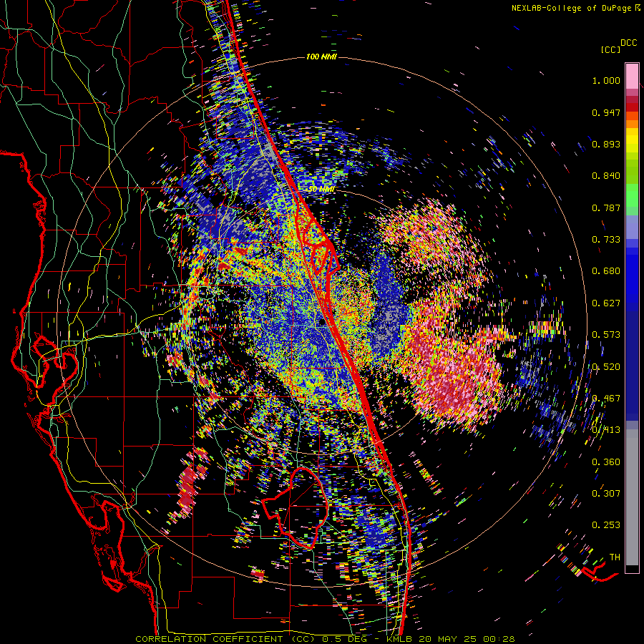Click the KMLB radar site identifier in caption
This screenshot has height=644, width=644.
tap(401, 639)
